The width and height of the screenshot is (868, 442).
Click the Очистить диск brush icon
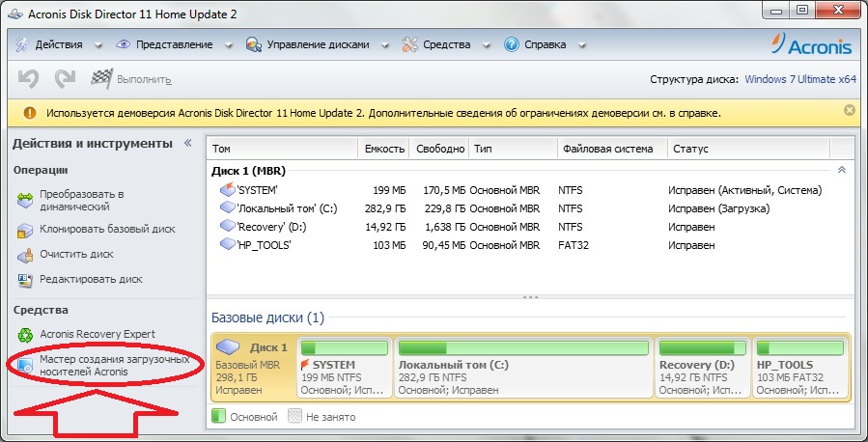pos(25,255)
